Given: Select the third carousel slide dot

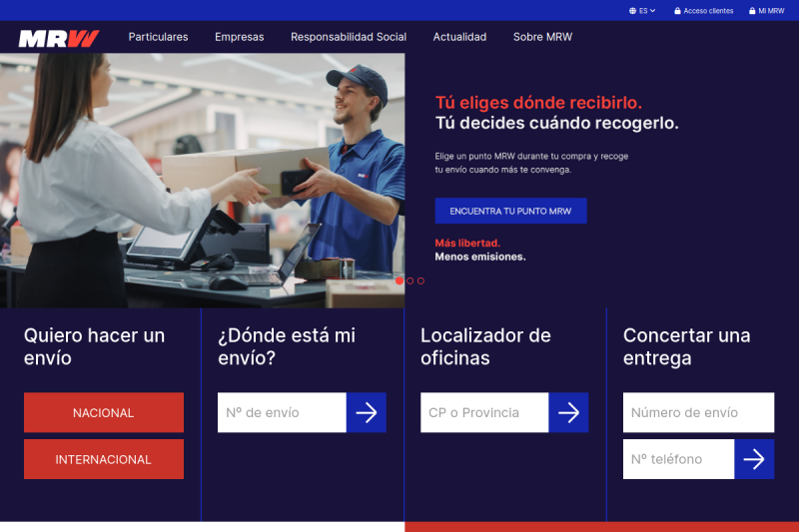Looking at the screenshot, I should pyautogui.click(x=420, y=280).
